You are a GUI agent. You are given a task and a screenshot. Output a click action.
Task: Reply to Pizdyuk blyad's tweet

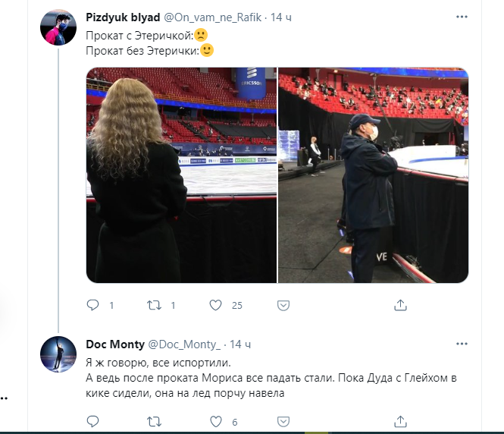[x=93, y=305]
